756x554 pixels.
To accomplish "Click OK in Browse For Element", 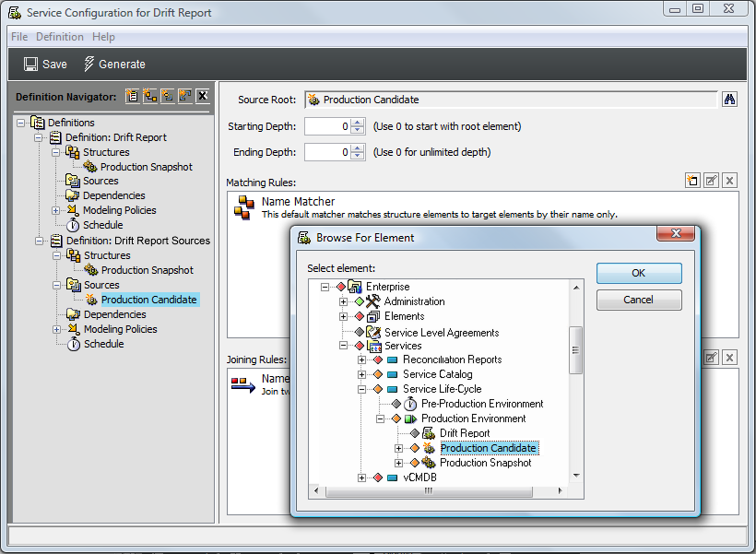I will pos(639,273).
